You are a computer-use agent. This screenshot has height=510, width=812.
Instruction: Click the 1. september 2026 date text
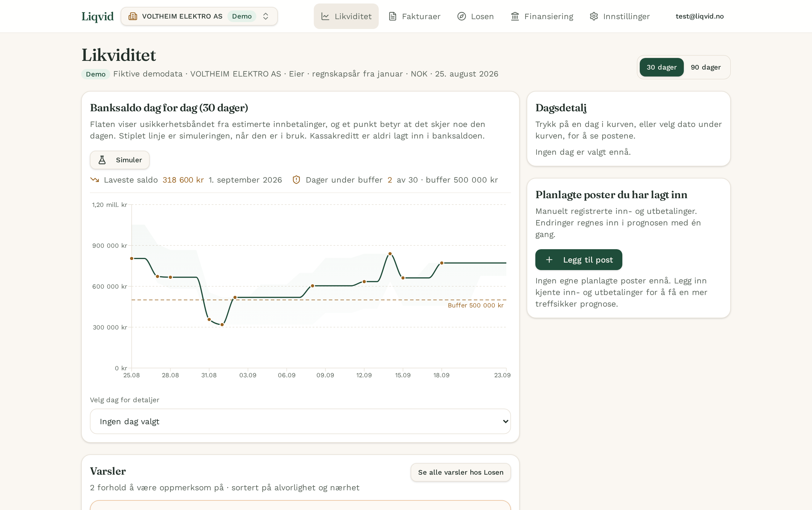(x=245, y=180)
